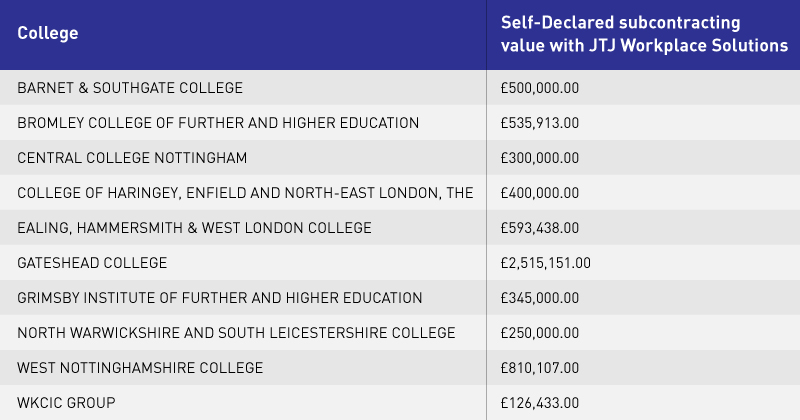Click Bromley College of Further and Higher Education
This screenshot has height=420, width=800.
tap(218, 123)
